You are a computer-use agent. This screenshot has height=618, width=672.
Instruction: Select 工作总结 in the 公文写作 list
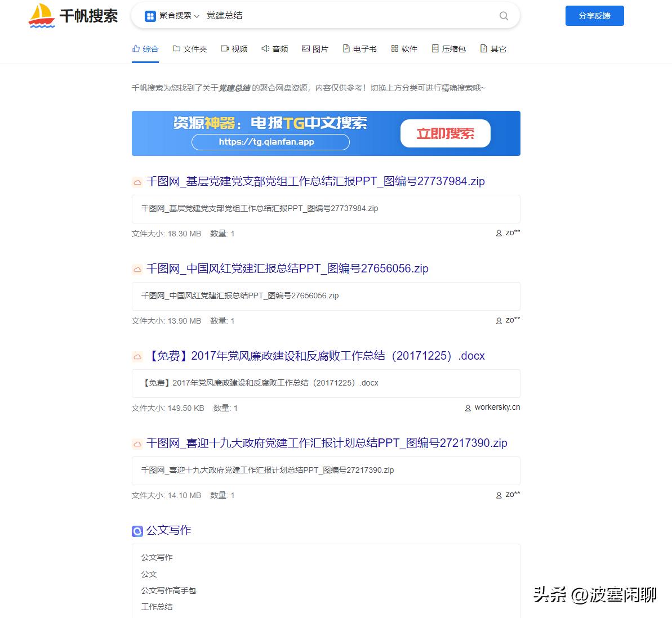(156, 606)
